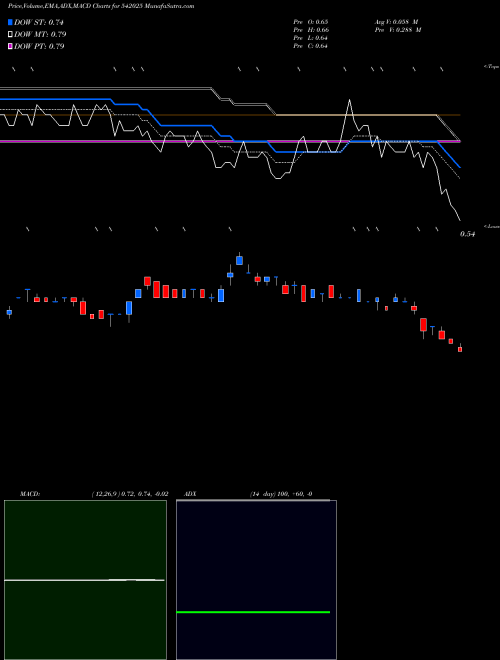500x660 pixels.
Task: Click the dark blue ADX indicator chart panel
Action: pyautogui.click(x=256, y=580)
